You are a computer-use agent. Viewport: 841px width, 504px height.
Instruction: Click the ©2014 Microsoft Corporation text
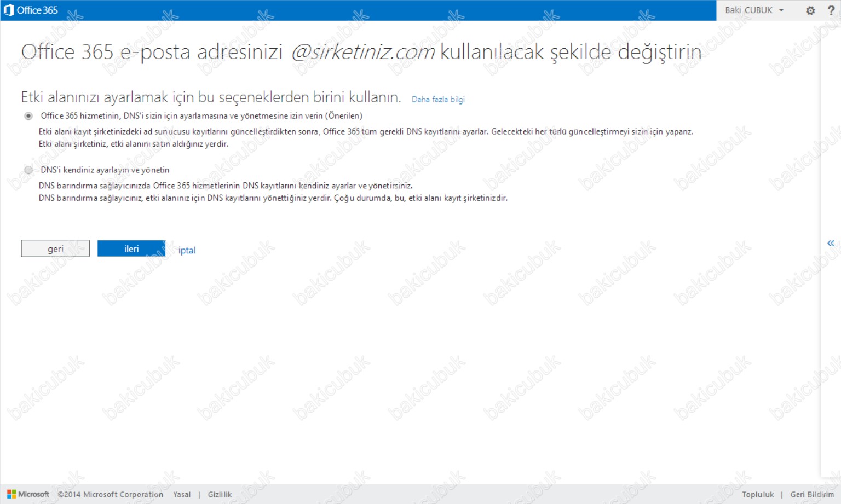111,494
